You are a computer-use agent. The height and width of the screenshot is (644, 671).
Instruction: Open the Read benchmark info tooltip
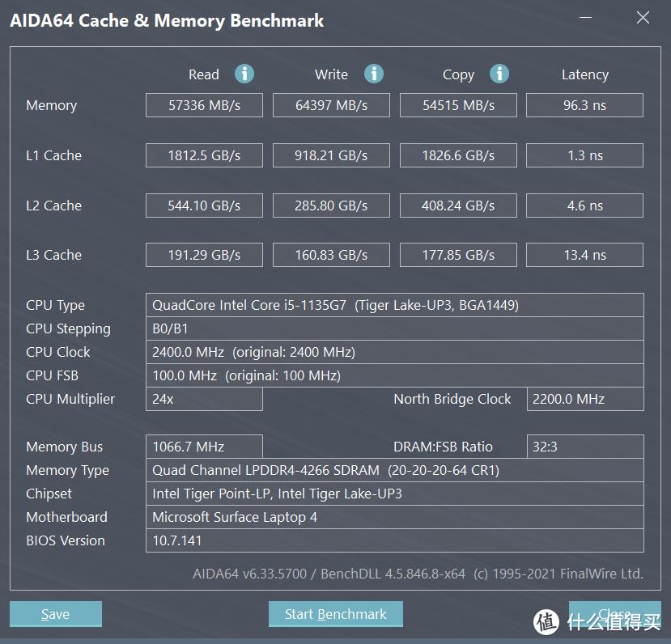(x=244, y=74)
